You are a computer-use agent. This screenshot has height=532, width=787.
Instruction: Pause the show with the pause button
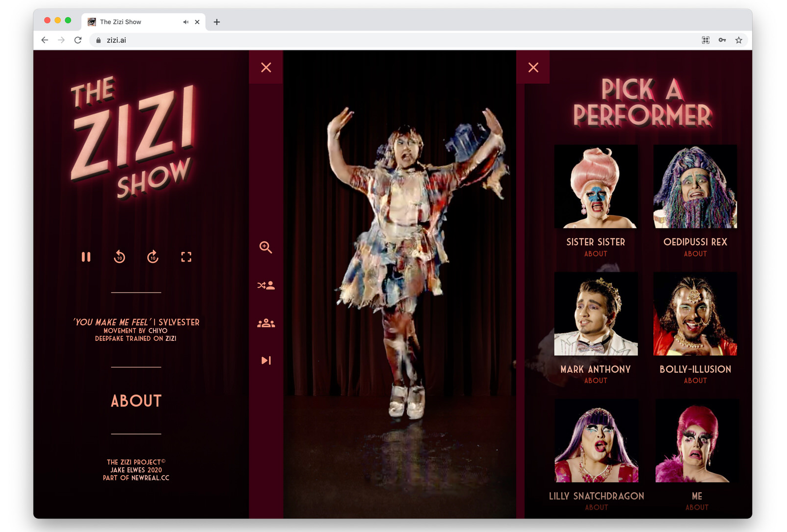coord(86,257)
